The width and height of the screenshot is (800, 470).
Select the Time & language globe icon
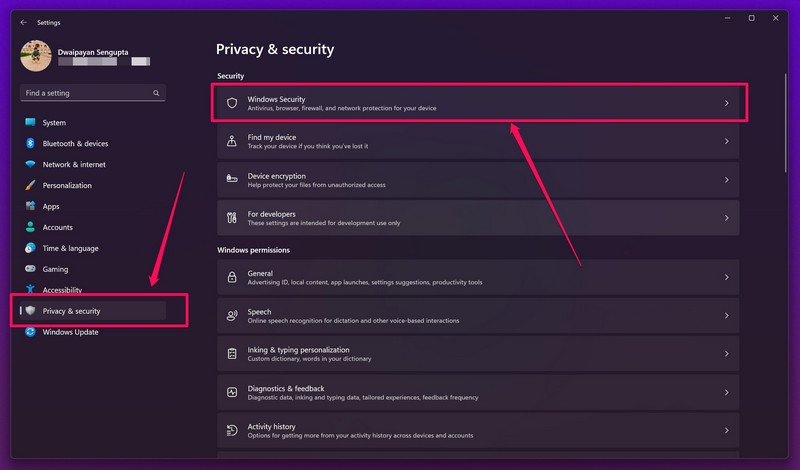pos(31,249)
